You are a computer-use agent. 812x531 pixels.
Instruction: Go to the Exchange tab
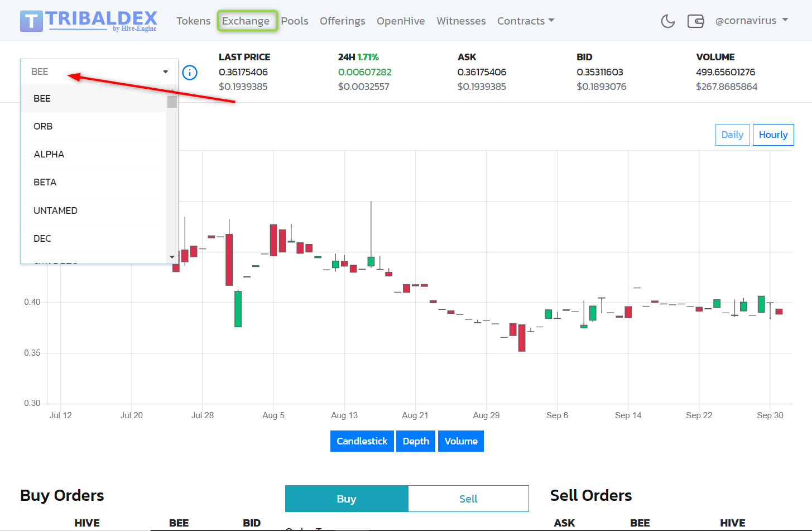point(246,21)
